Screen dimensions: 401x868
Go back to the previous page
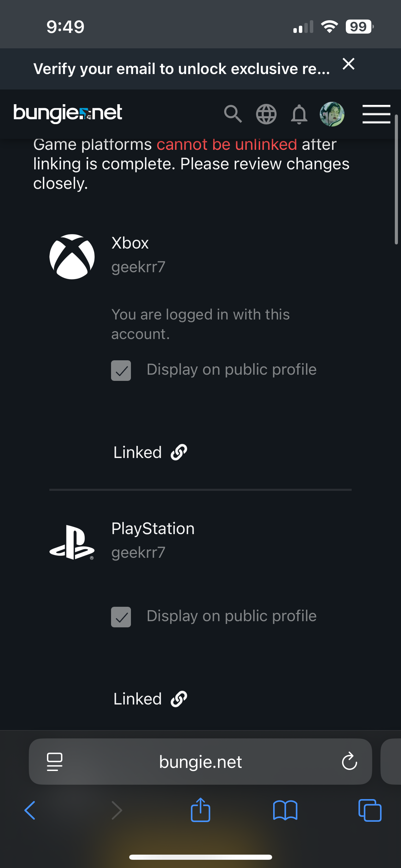(x=30, y=810)
